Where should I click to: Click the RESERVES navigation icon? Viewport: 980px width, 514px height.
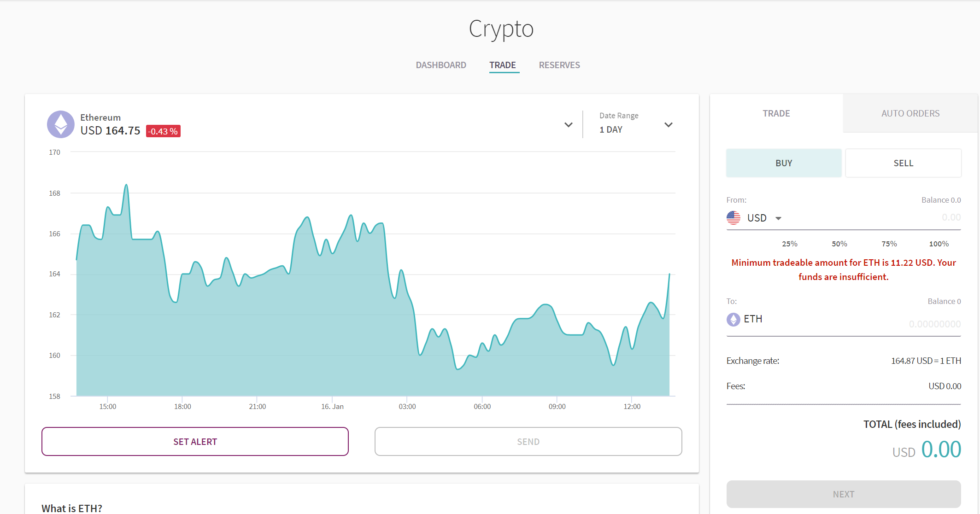point(559,64)
